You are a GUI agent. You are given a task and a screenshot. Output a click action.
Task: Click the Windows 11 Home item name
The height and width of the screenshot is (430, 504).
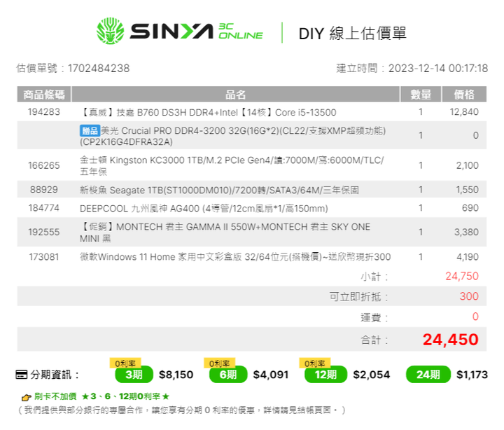coord(235,257)
